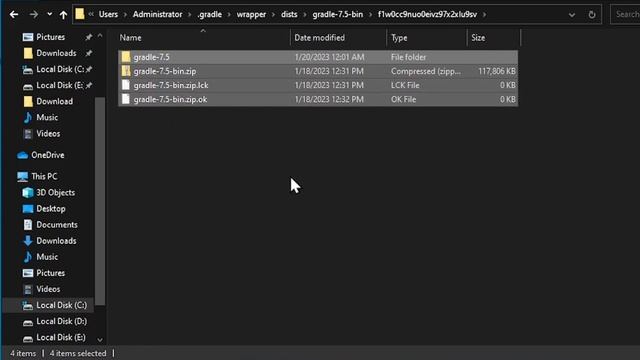Screen dimensions: 640x360
Task: Click the folder icon in address bar
Action: [80, 14]
